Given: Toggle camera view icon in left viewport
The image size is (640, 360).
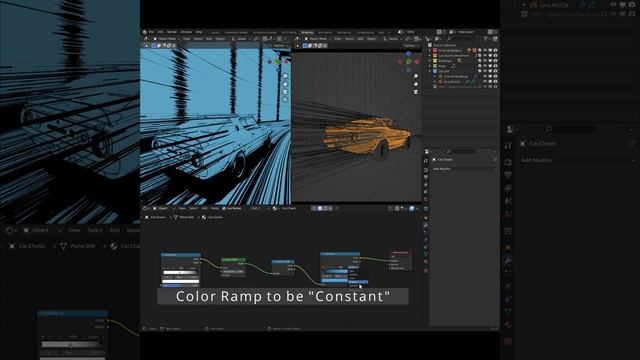Looking at the screenshot, I should tap(285, 92).
